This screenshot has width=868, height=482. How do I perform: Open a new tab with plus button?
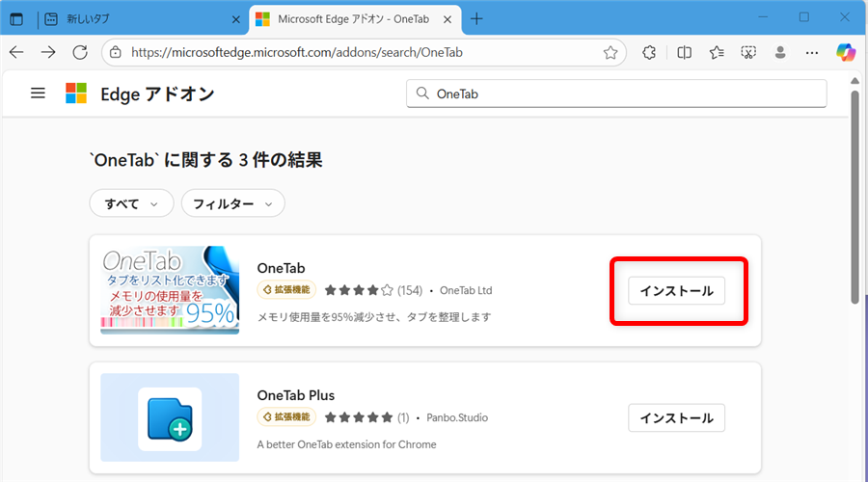476,19
